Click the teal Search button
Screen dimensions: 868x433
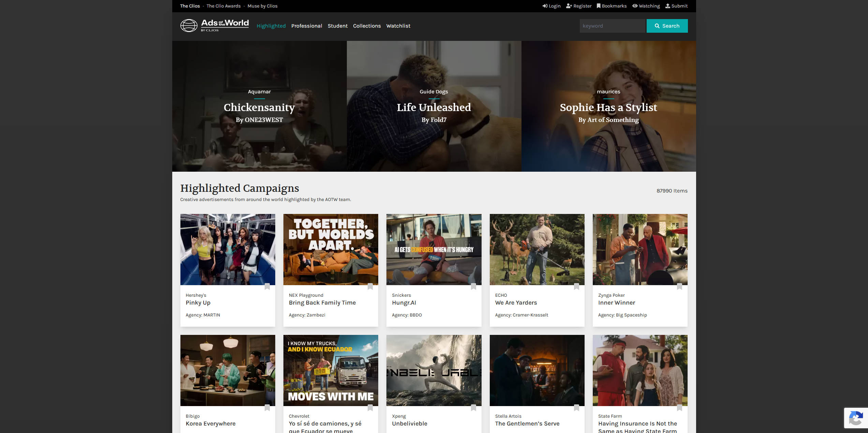[667, 26]
